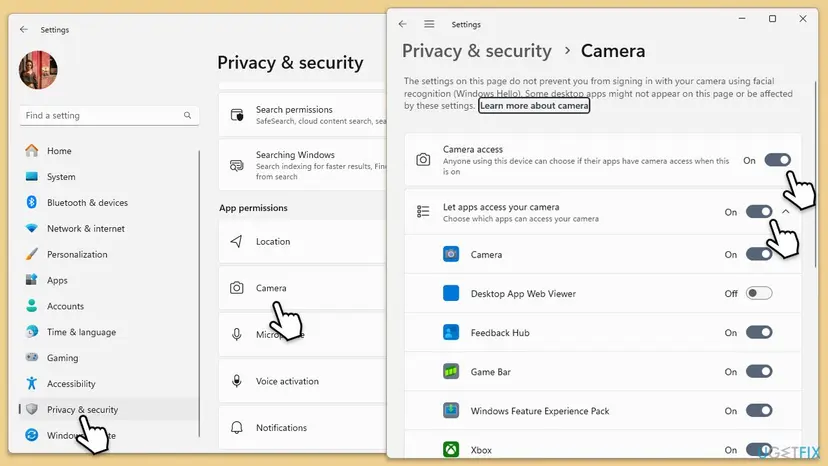828x466 pixels.
Task: Toggle Xbox camera access switch
Action: pos(759,450)
